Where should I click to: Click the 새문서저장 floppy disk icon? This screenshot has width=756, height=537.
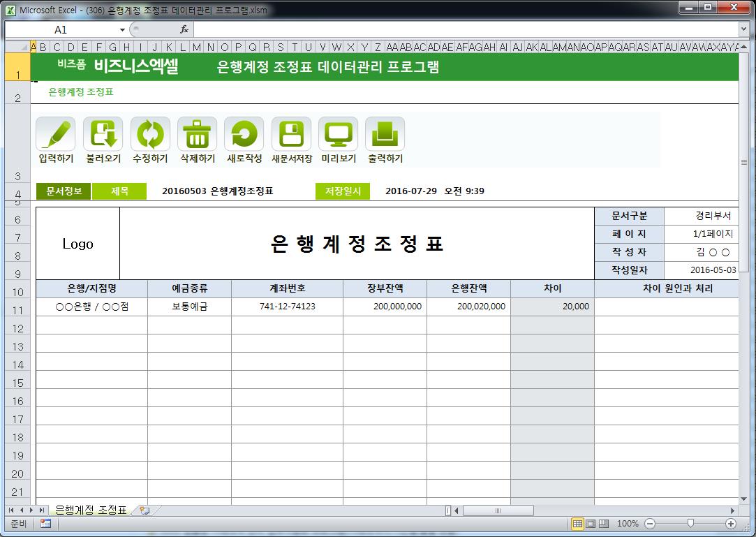[291, 134]
